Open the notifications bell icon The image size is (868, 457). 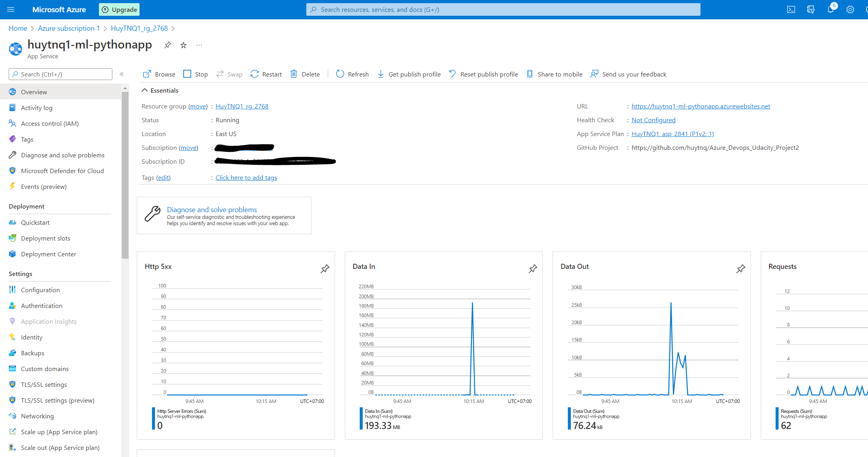pyautogui.click(x=830, y=9)
